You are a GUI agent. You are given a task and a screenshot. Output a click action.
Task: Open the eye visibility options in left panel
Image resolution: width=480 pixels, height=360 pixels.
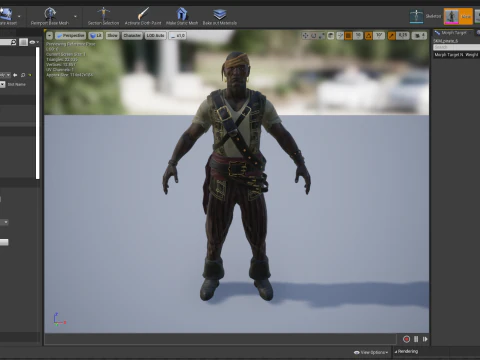[x=34, y=42]
